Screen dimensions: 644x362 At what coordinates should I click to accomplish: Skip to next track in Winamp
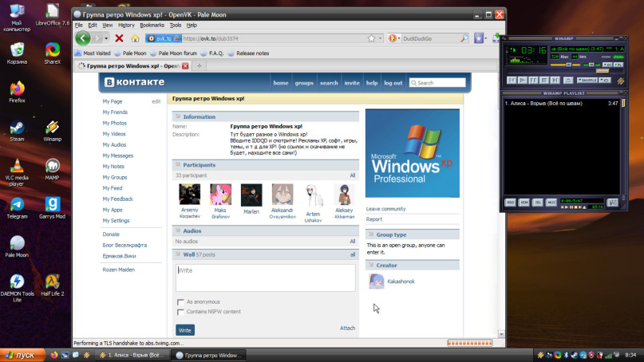(x=555, y=81)
